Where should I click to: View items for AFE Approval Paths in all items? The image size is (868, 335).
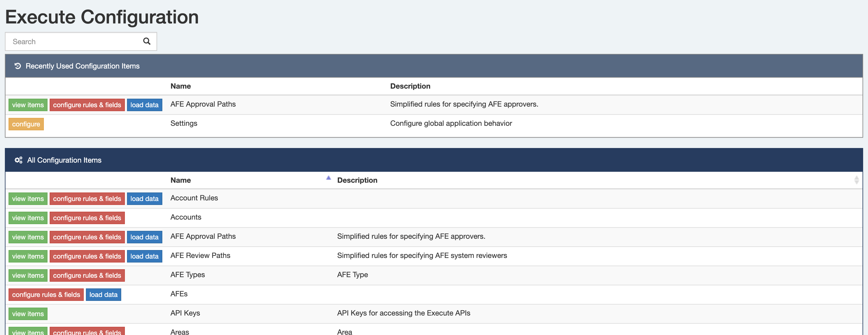[x=28, y=237]
